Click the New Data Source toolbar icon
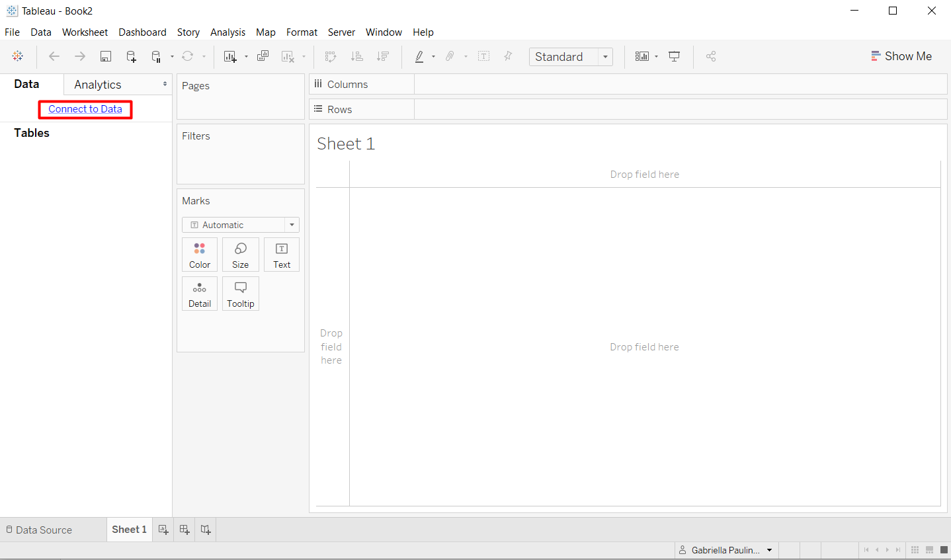 click(x=131, y=56)
